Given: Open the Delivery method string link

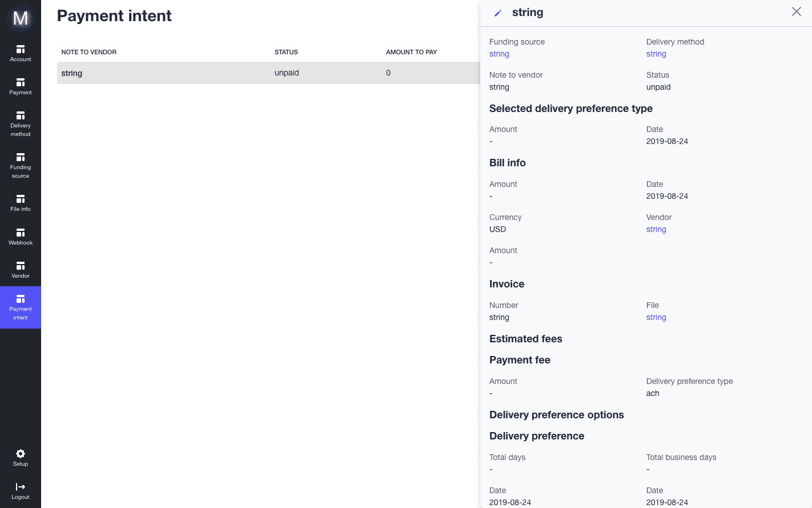Looking at the screenshot, I should (656, 54).
